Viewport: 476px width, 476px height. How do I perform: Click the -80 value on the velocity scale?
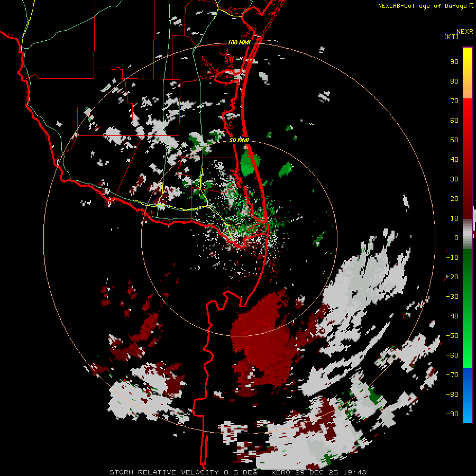pyautogui.click(x=452, y=395)
